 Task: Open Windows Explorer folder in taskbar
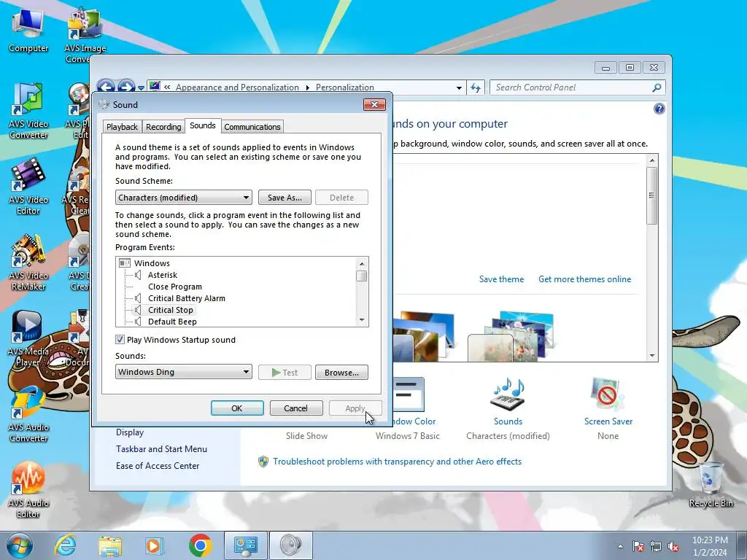pyautogui.click(x=110, y=545)
